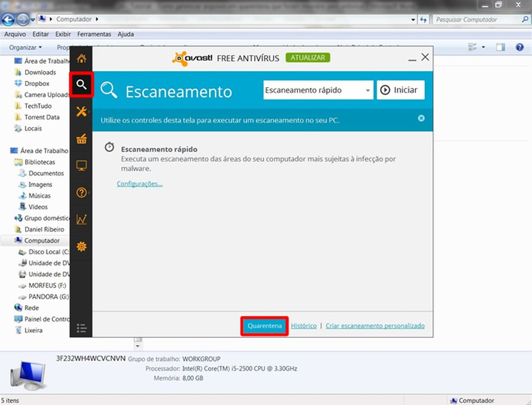Open the Histórico link

pyautogui.click(x=304, y=326)
